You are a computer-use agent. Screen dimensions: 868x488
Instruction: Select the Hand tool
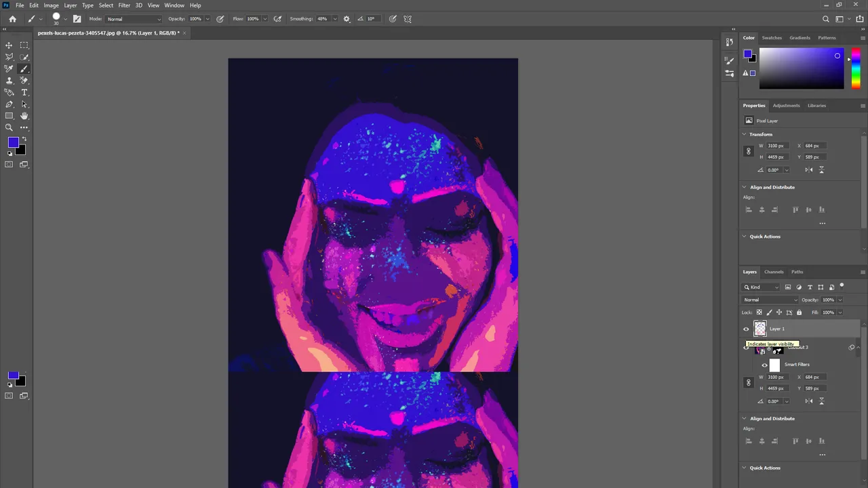[x=24, y=116]
